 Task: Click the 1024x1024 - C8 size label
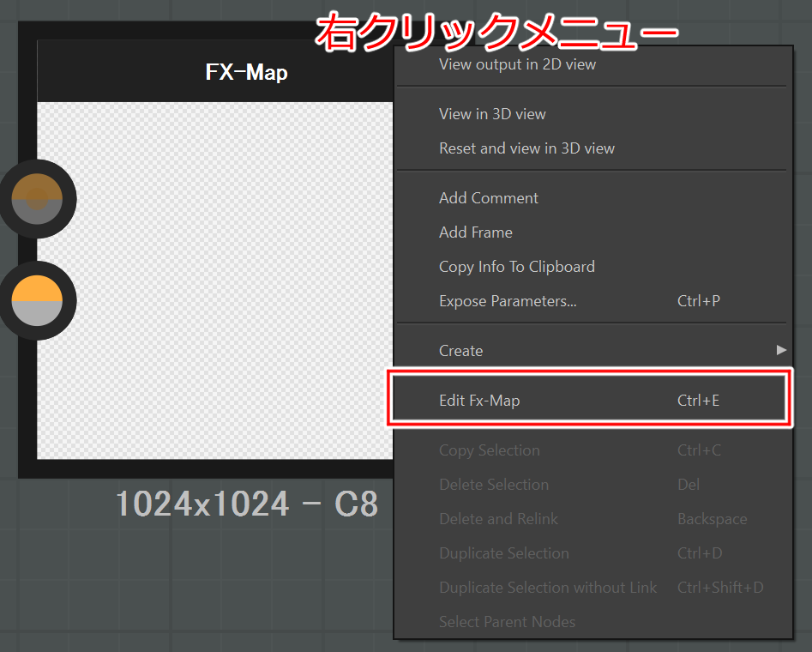click(x=247, y=504)
